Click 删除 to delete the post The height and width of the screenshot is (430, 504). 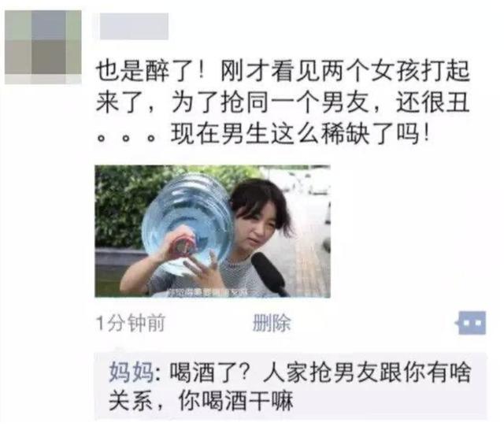tap(272, 323)
